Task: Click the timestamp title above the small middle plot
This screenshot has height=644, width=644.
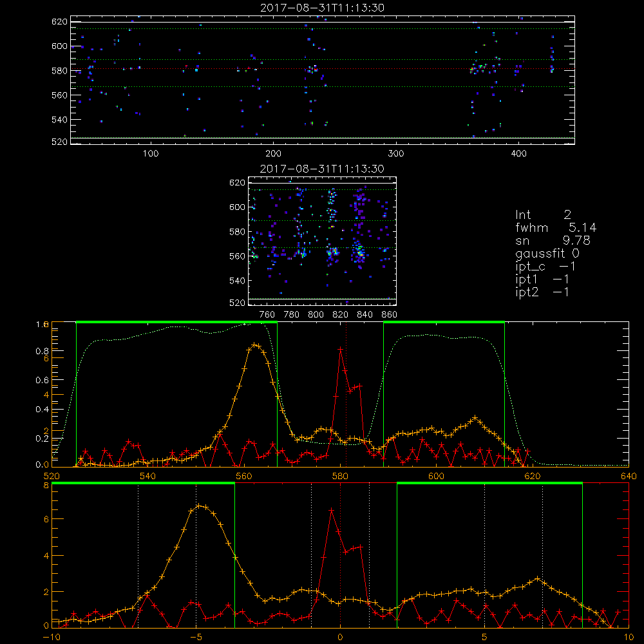Action: coord(322,169)
